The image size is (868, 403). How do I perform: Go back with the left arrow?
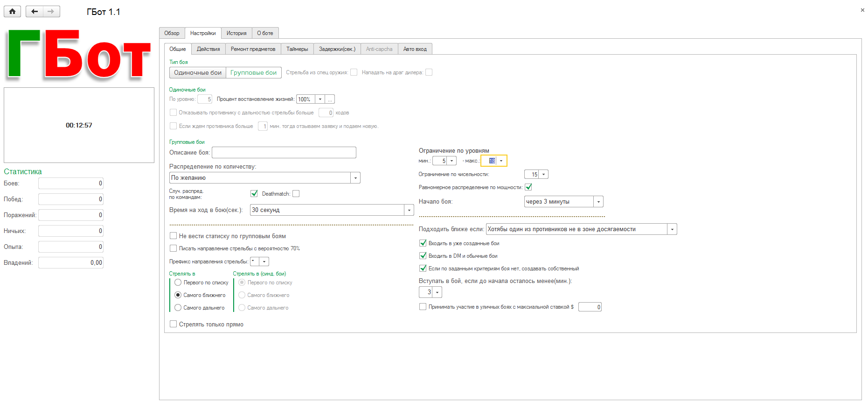point(35,11)
